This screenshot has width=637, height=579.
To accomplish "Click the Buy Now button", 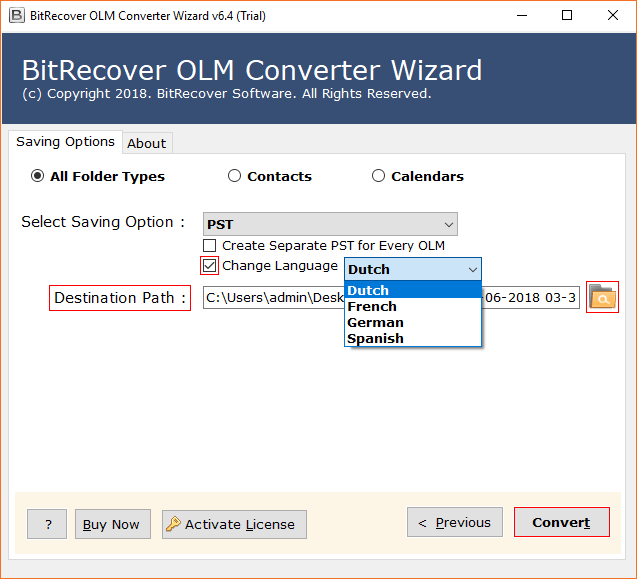I will tap(113, 524).
